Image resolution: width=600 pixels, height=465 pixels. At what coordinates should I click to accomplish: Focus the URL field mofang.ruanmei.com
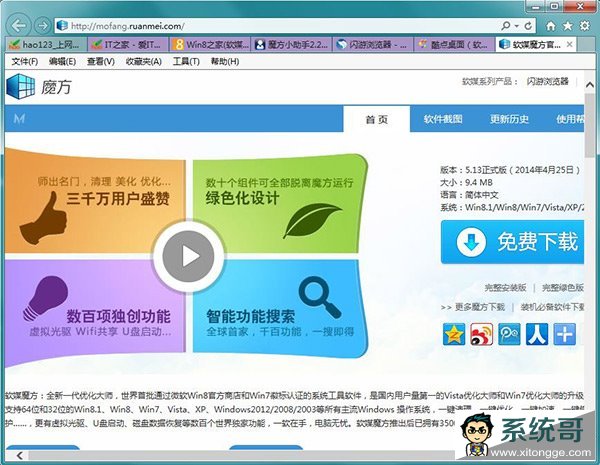[x=276, y=26]
